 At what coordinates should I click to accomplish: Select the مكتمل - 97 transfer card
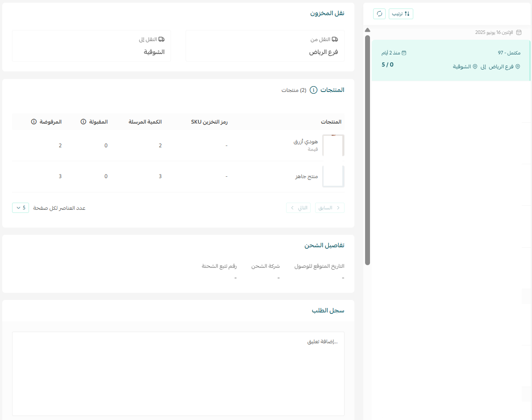[x=451, y=60]
